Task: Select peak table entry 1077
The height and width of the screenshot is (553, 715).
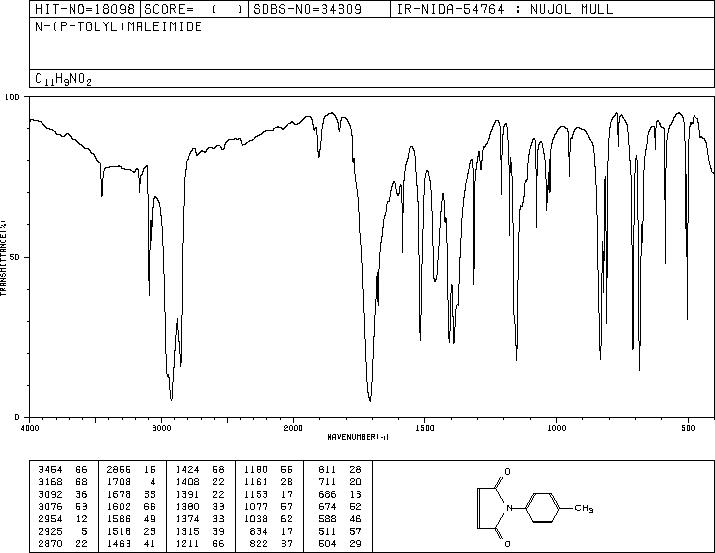Action: (x=256, y=506)
